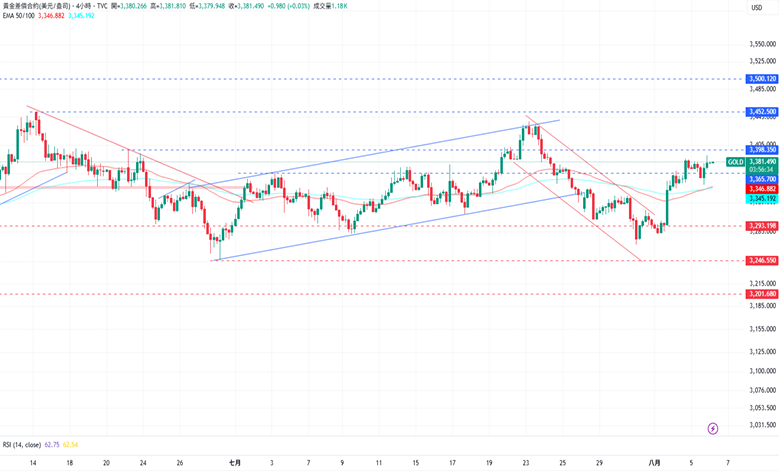The height and width of the screenshot is (471, 779).
Task: Click the countdown timer 03:56:34 label
Action: (762, 170)
